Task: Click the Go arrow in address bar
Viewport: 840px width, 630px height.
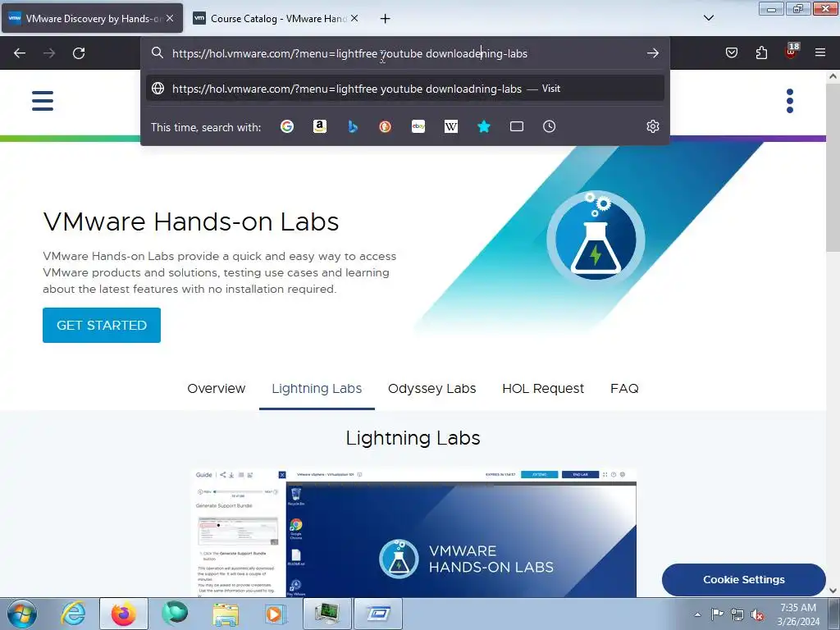Action: [652, 53]
